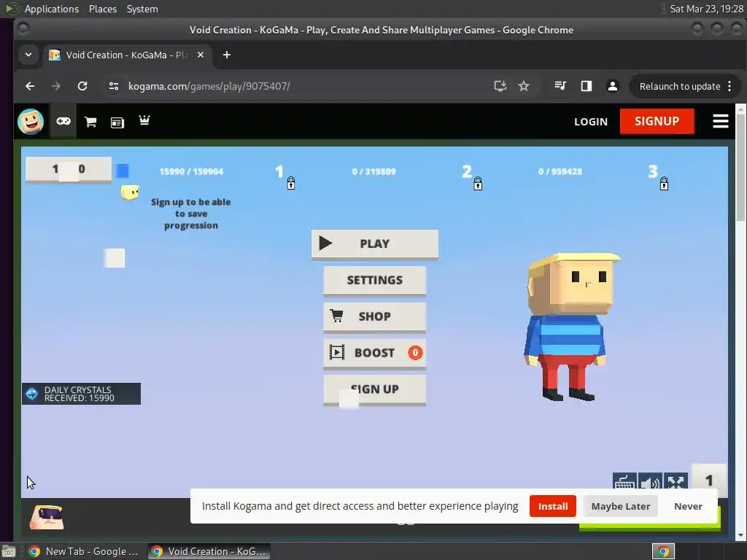
Task: Close the Void Creation tab
Action: tap(201, 55)
